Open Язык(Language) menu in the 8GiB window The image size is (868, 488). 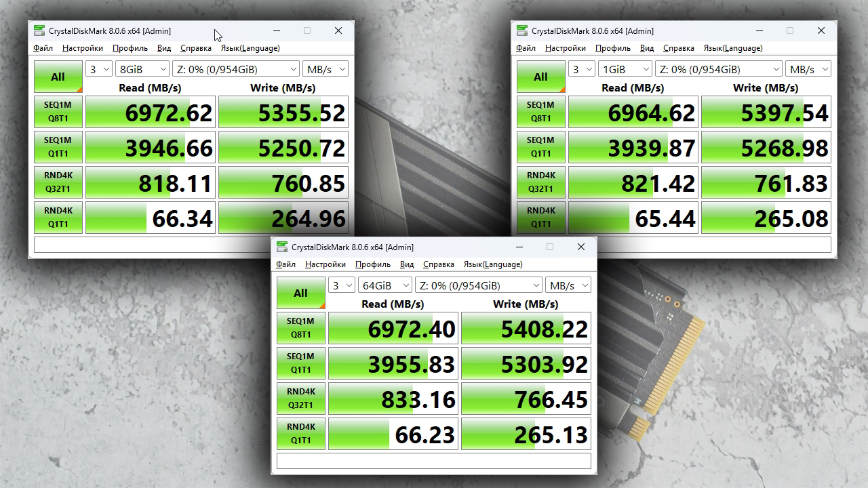[250, 48]
